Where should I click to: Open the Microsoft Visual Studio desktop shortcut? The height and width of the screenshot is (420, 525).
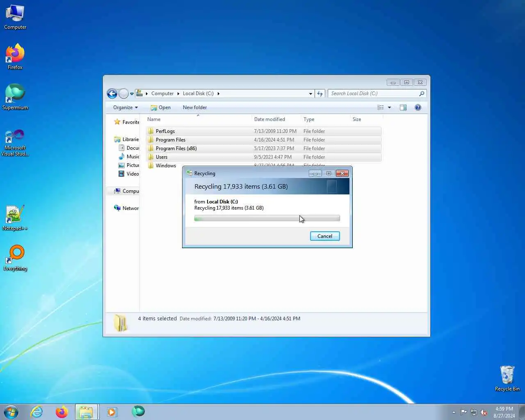pyautogui.click(x=15, y=143)
